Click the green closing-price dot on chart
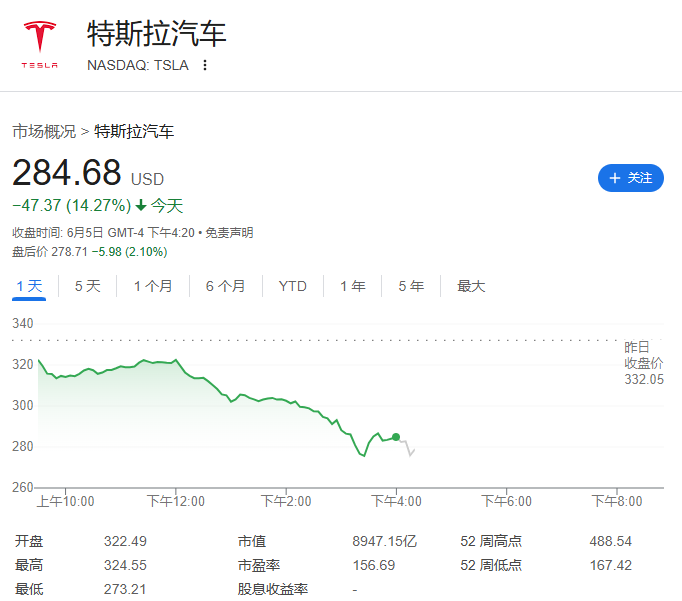The height and width of the screenshot is (601, 682). click(396, 437)
